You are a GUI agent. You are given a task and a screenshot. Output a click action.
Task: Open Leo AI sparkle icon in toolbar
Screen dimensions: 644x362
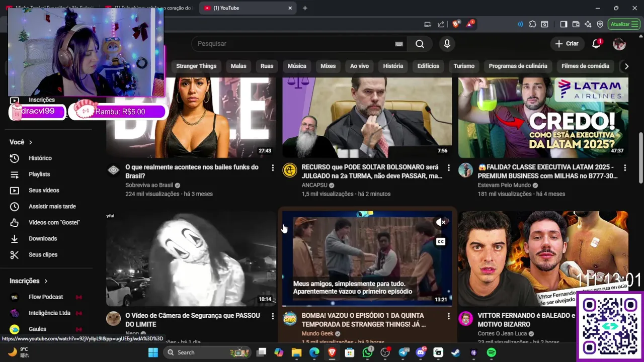[588, 24]
